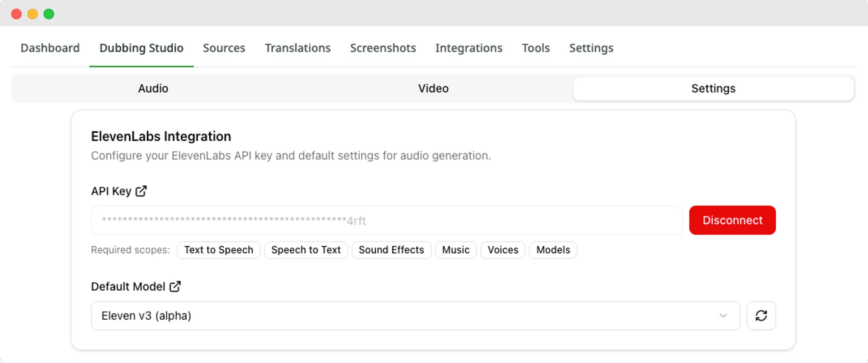
Task: Minimize the window with the yellow button
Action: 33,14
